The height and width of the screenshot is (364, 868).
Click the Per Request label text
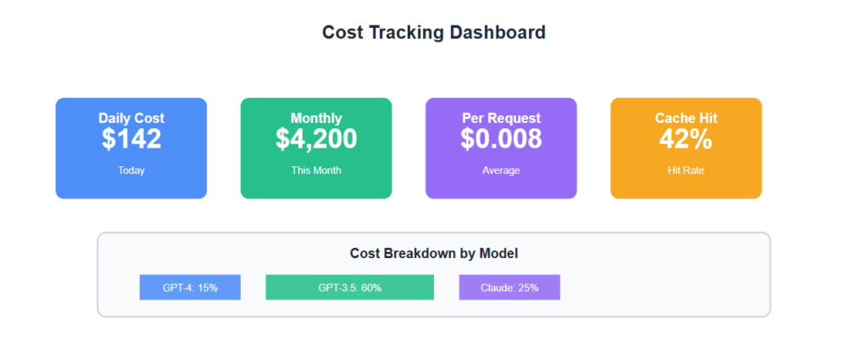pos(501,119)
